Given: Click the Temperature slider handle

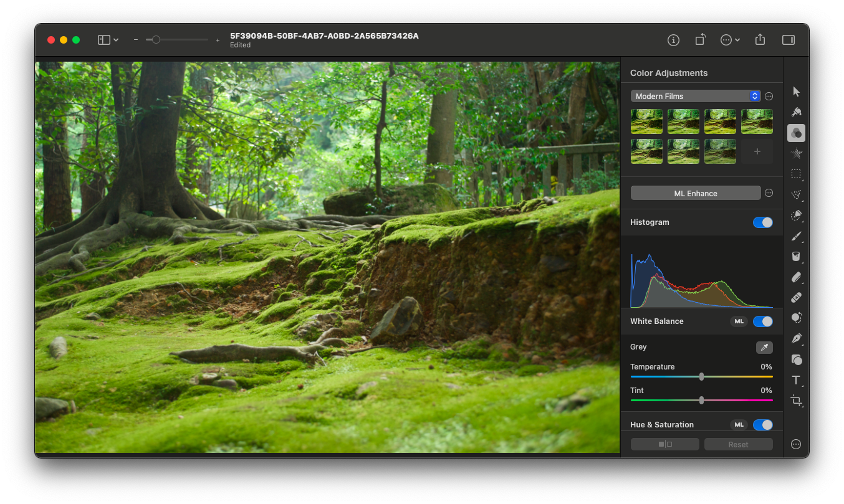Looking at the screenshot, I should (702, 376).
